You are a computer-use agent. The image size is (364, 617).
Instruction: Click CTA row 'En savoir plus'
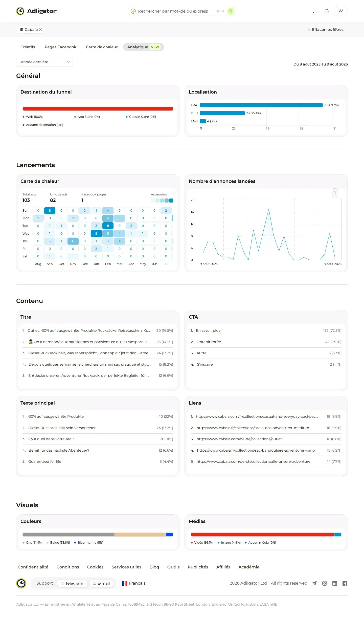tap(266, 330)
